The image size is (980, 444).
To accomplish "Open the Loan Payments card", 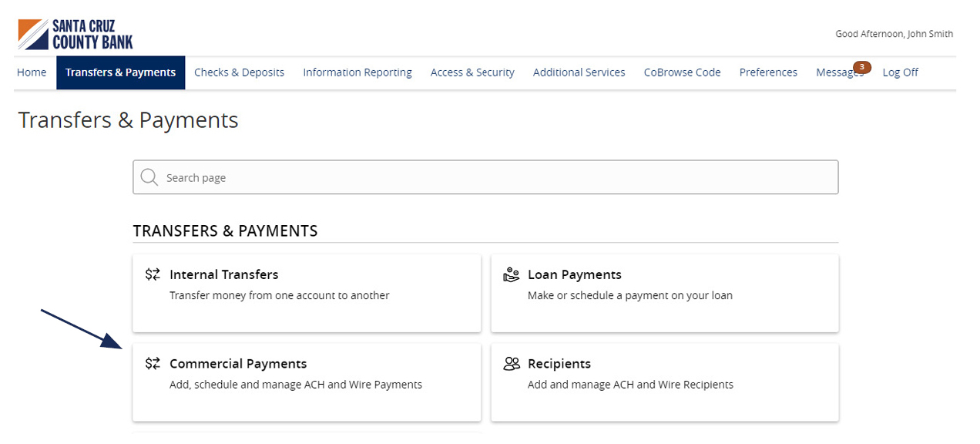I will click(x=664, y=293).
